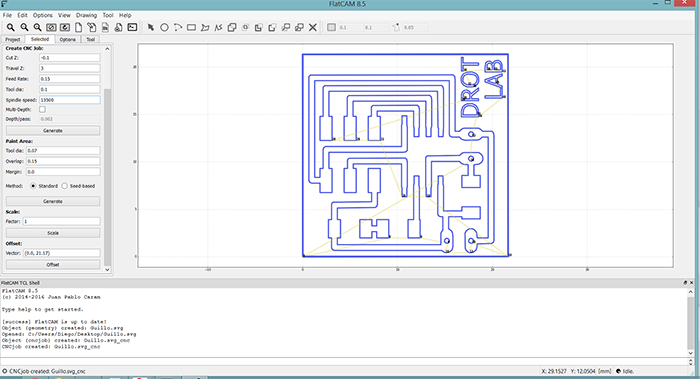Click the Offset Vector input field

pos(62,253)
